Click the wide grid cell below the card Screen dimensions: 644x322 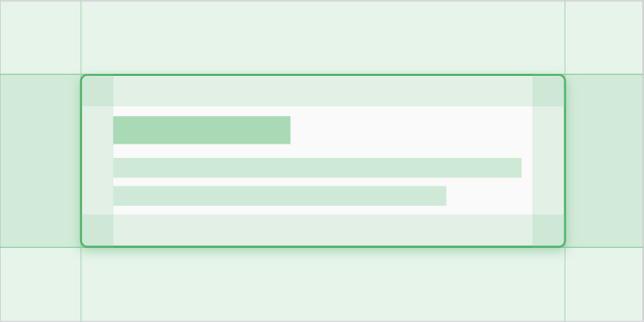[x=322, y=285]
